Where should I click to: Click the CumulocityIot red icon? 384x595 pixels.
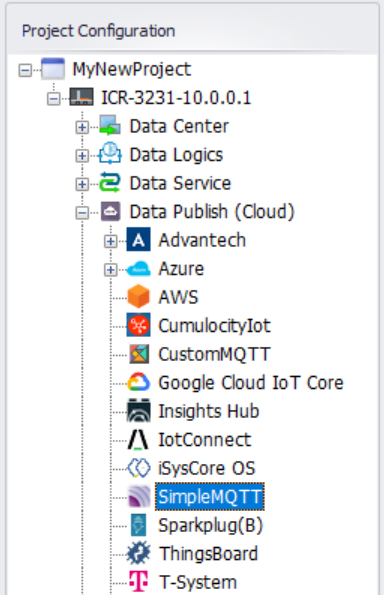click(138, 325)
